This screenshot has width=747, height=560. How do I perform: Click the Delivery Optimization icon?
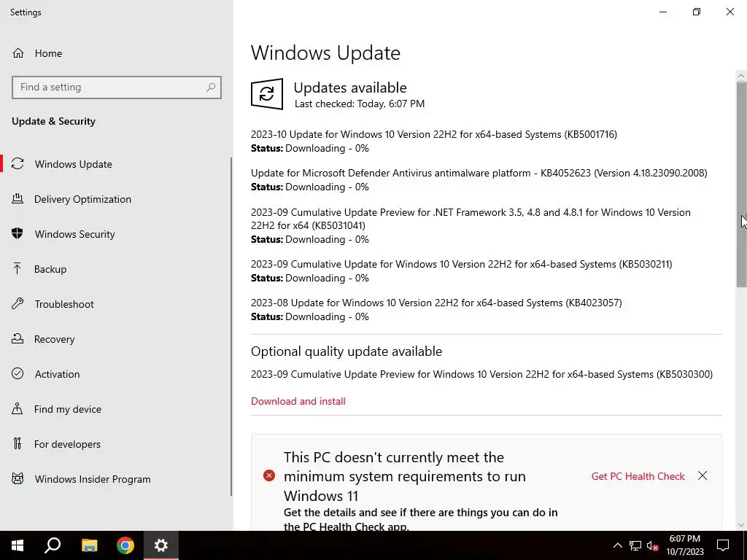click(18, 199)
